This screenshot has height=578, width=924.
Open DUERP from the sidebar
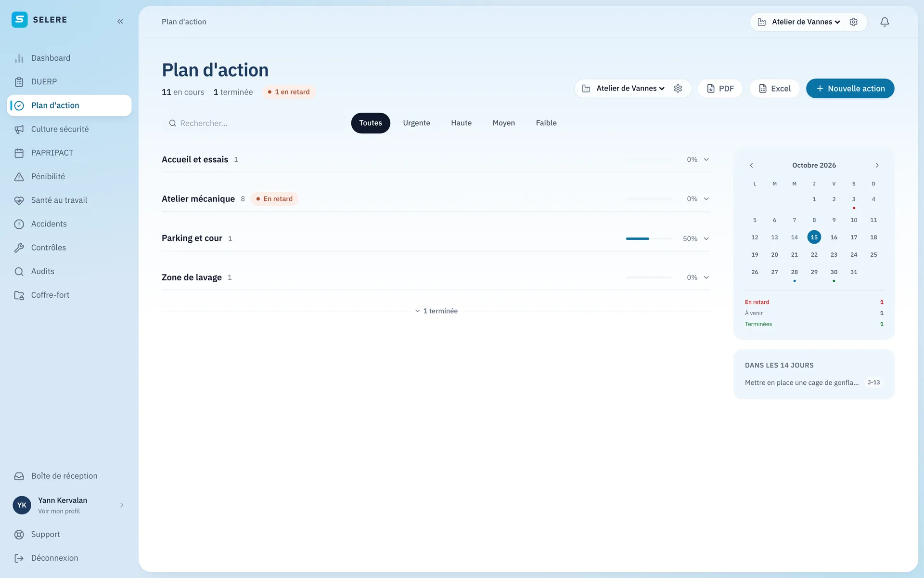[x=69, y=82]
